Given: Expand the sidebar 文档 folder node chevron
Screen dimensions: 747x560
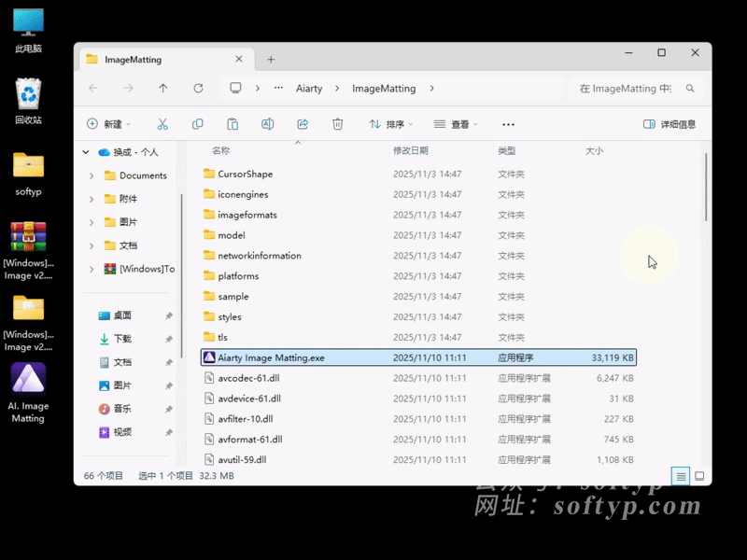Looking at the screenshot, I should pos(92,245).
